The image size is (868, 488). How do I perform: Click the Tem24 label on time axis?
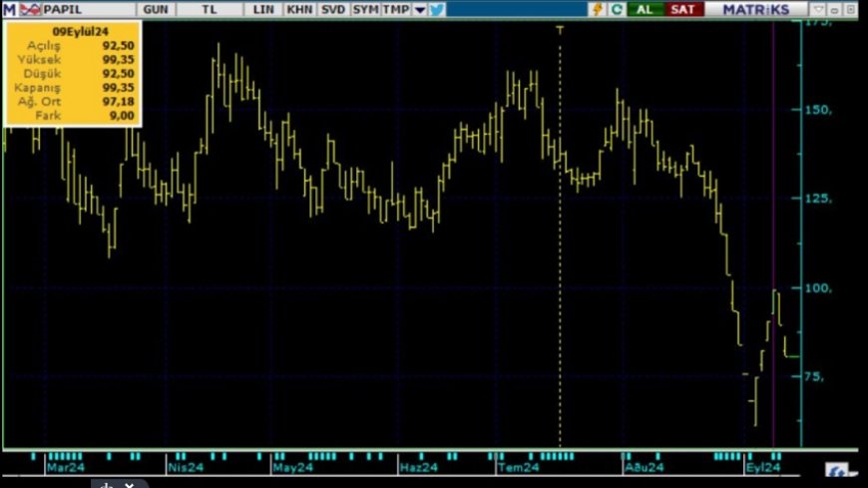[519, 467]
